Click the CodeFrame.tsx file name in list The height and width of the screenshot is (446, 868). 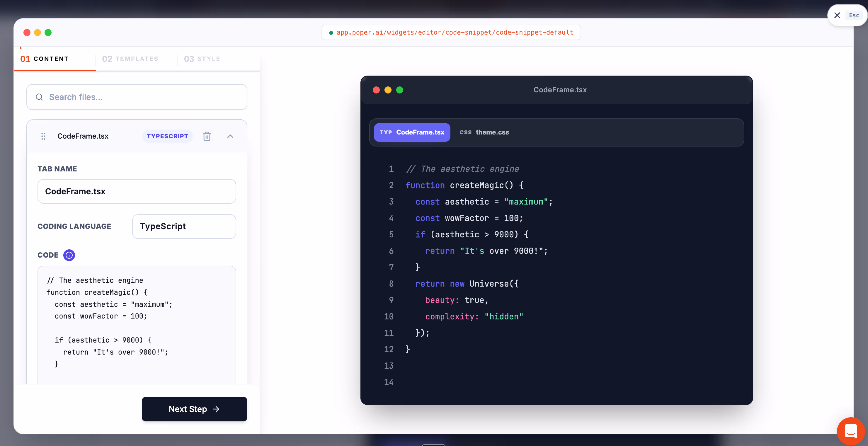[83, 136]
